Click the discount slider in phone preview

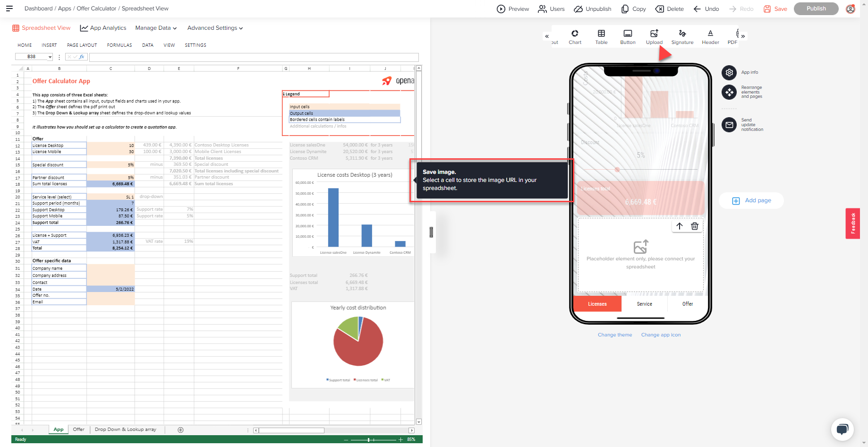tap(640, 169)
